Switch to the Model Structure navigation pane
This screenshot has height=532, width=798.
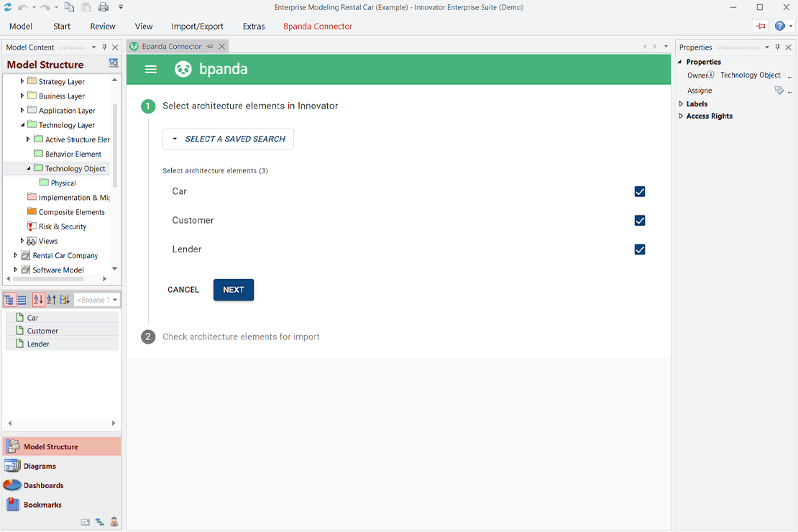62,446
